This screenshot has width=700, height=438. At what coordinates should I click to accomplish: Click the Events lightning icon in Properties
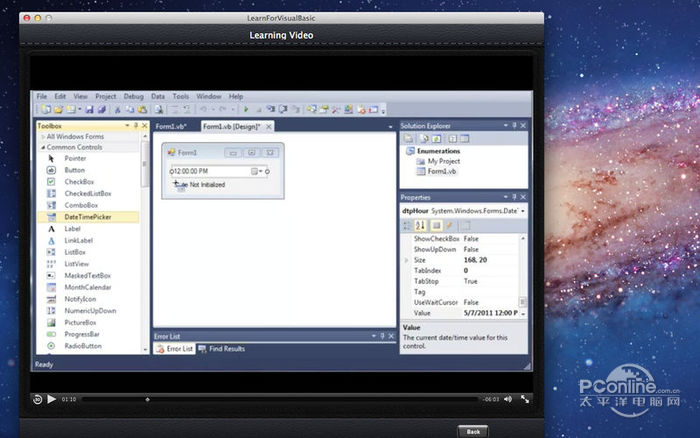451,226
